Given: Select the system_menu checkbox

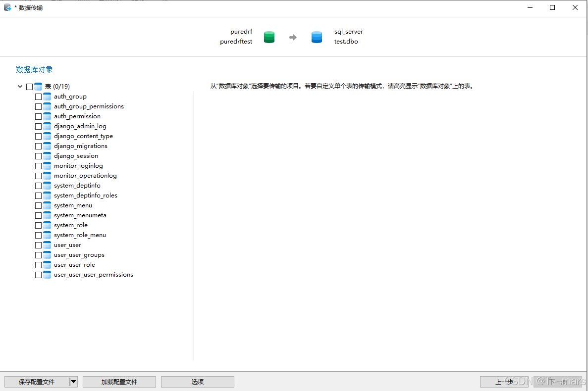Looking at the screenshot, I should coord(38,205).
